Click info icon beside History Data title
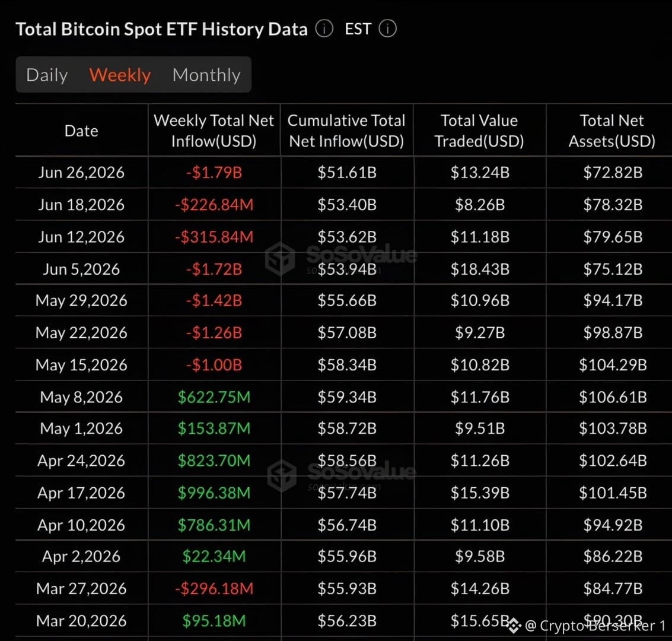 coord(324,28)
